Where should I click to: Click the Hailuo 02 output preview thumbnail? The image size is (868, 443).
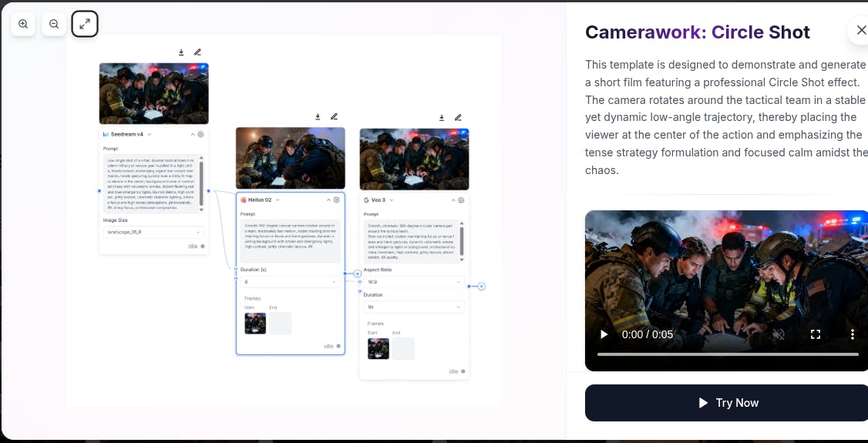click(290, 158)
